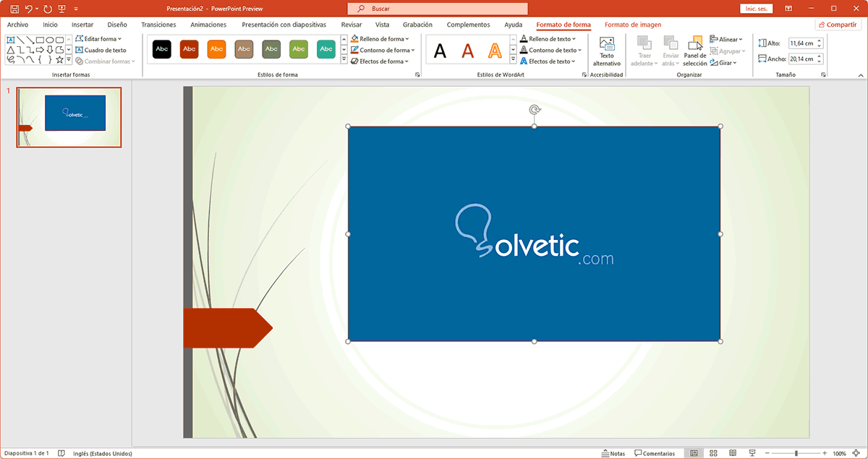868x459 pixels.
Task: Select the arrow shape in Insertar formas gallery
Action: 41,49
